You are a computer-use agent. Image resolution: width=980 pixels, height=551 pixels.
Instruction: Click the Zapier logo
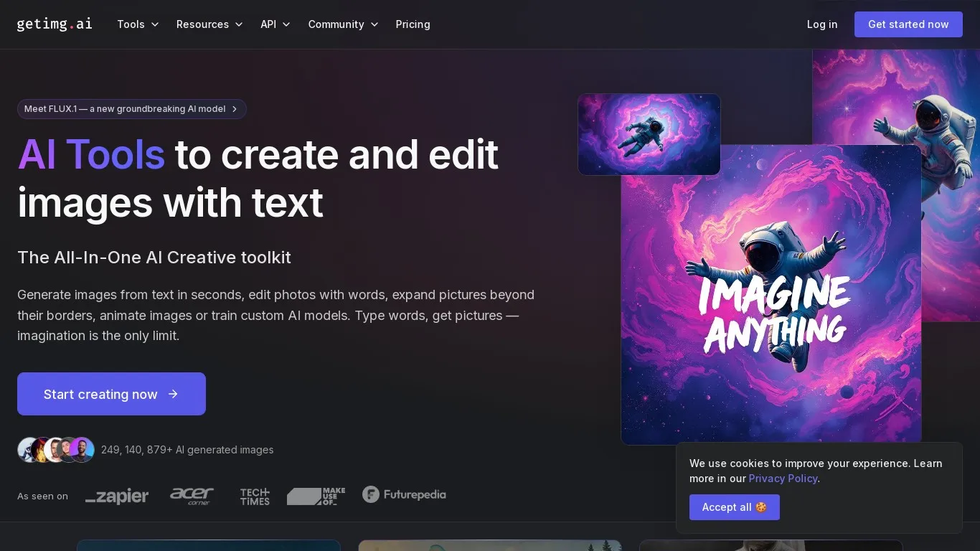(x=117, y=496)
